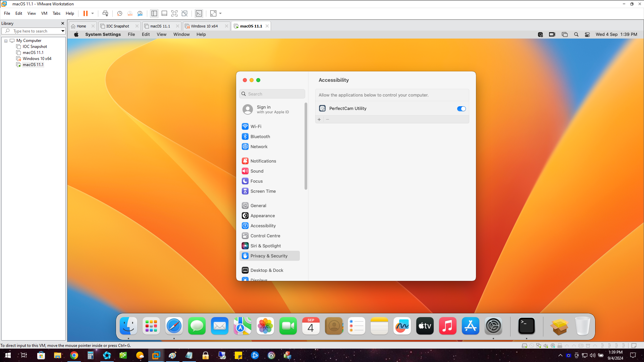This screenshot has width=644, height=362.
Task: Select IOC Snapshot in Library tree
Action: 35,47
